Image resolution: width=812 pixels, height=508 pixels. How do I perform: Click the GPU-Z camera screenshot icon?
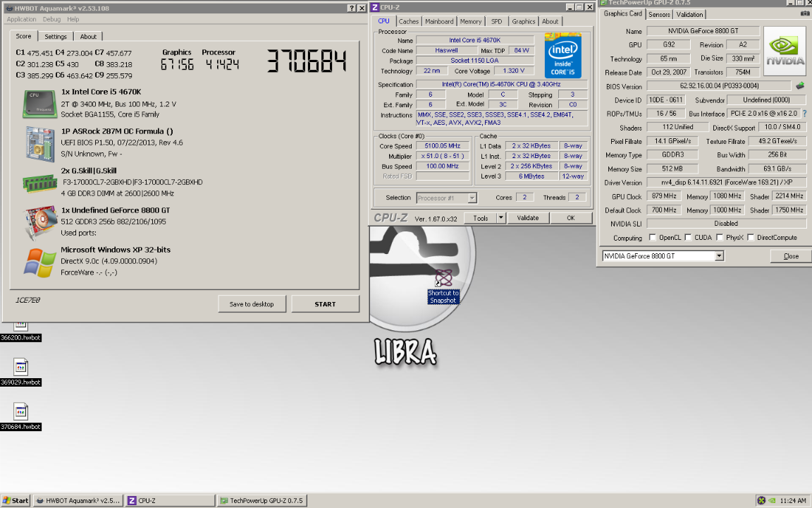click(805, 14)
